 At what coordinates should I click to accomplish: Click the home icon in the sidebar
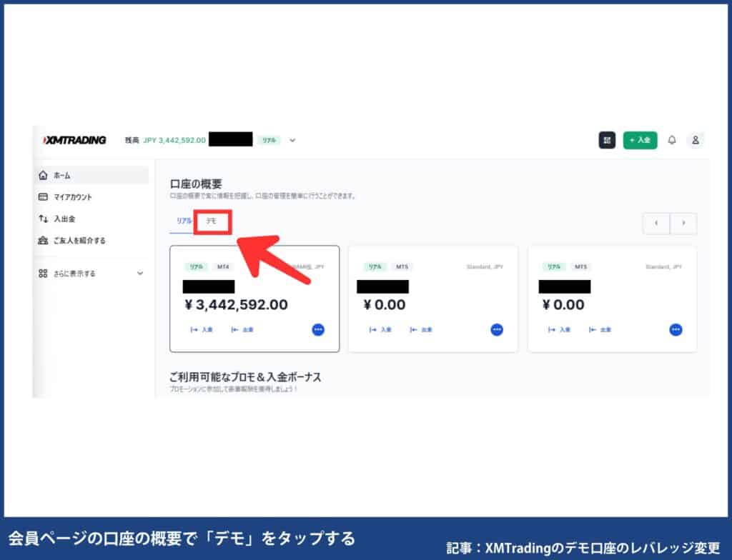tap(43, 175)
